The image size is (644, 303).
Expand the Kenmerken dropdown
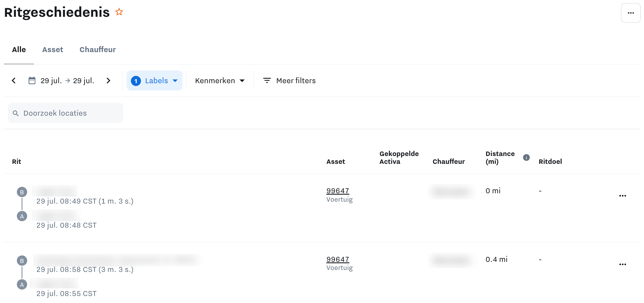[x=220, y=81]
